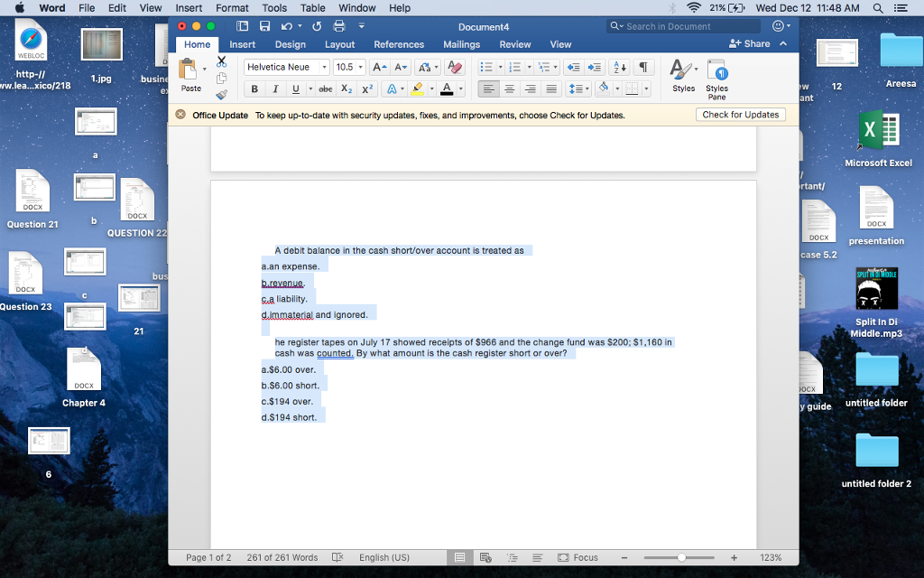Toggle Focus mode in status bar

pos(577,557)
